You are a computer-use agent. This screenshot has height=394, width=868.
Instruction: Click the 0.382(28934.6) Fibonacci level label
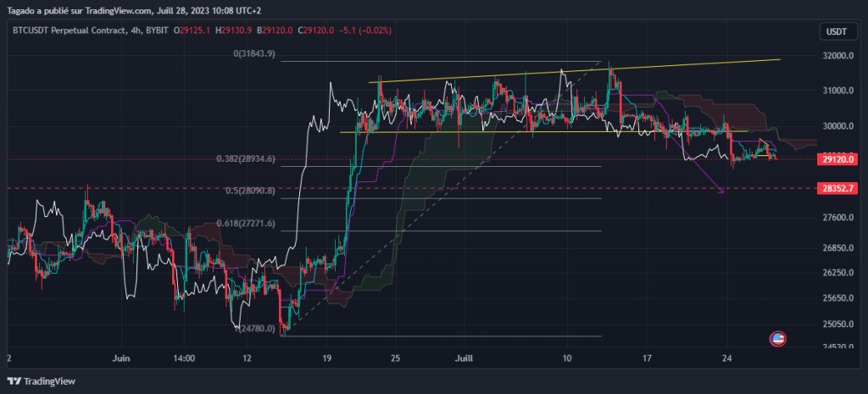click(x=246, y=158)
